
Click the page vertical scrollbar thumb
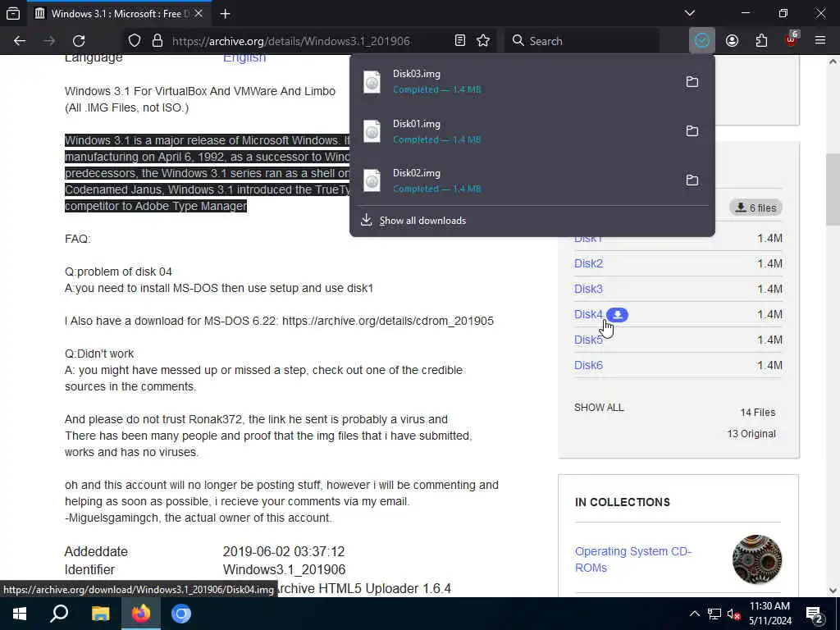833,190
